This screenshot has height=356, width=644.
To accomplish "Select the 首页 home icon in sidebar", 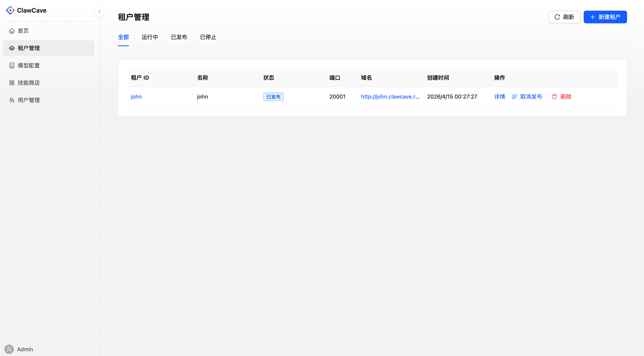I will click(x=12, y=31).
